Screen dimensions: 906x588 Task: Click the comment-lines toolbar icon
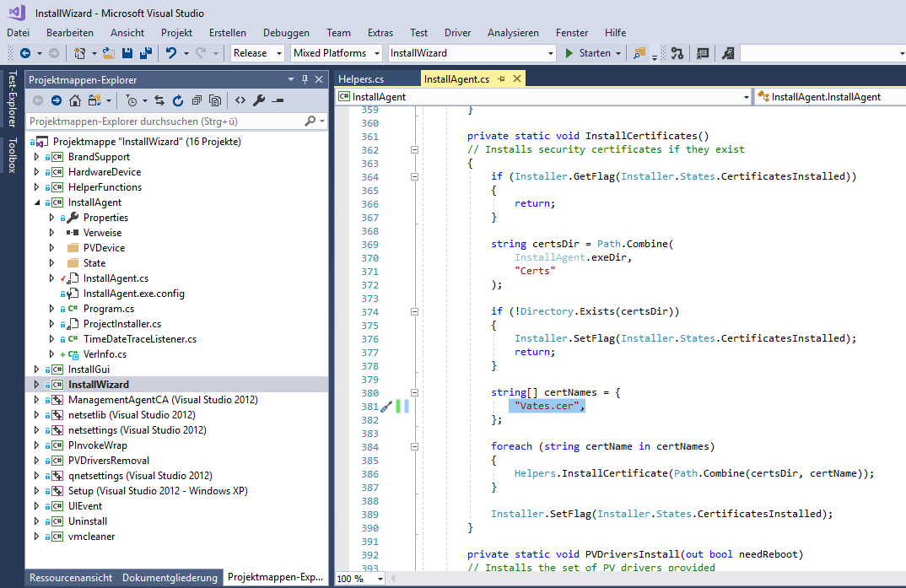pos(703,53)
